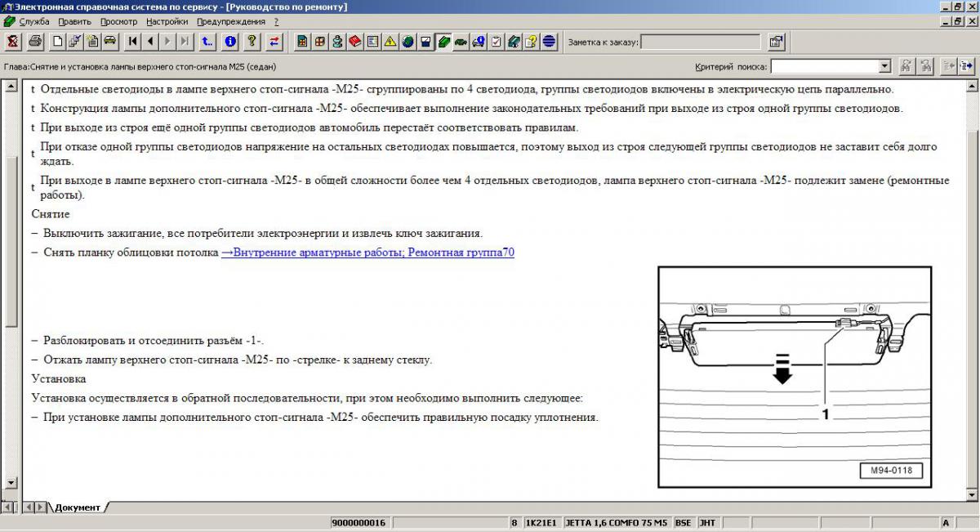Click status bar gearbox code JHT

[x=708, y=523]
